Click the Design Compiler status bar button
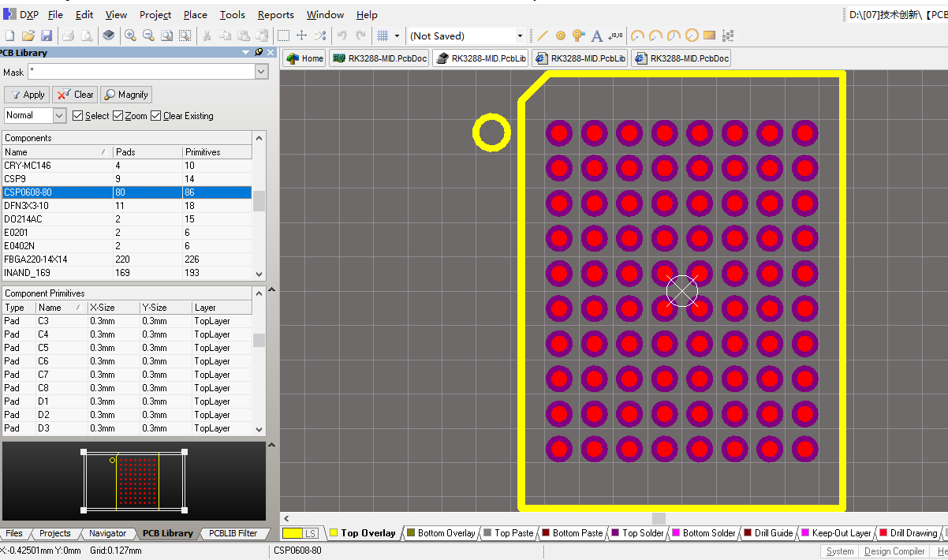Screen dimensions: 948x560 [894, 551]
